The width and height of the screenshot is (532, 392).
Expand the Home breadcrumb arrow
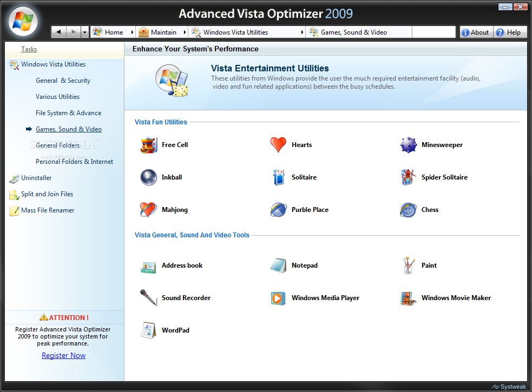pos(132,32)
